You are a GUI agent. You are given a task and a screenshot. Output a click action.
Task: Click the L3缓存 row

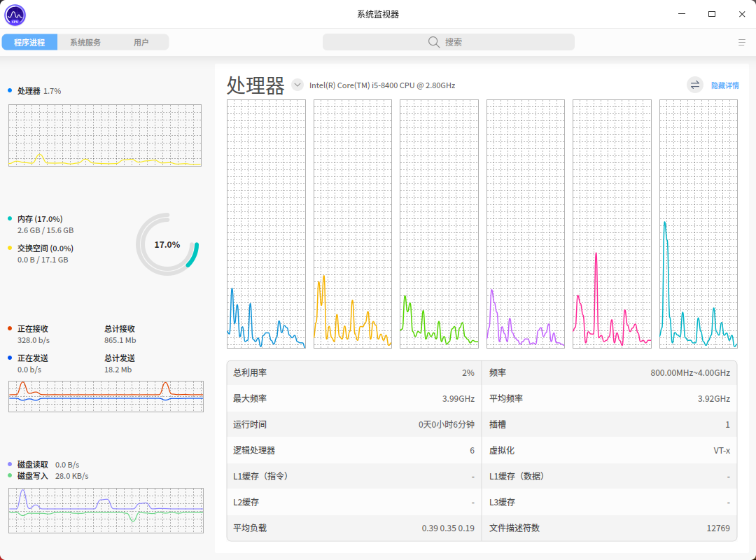point(610,502)
